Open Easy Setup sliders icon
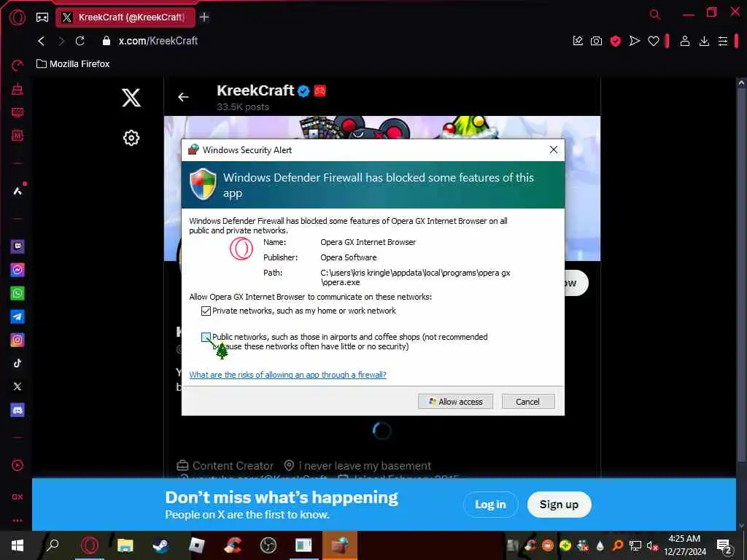Screen dimensions: 747x560 click(x=723, y=41)
